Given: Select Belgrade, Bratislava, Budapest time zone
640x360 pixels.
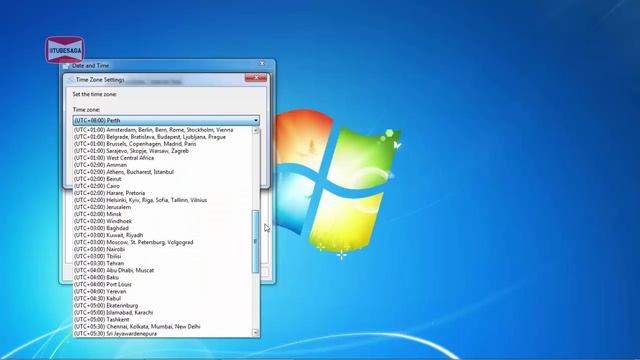Looking at the screenshot, I should 163,137.
